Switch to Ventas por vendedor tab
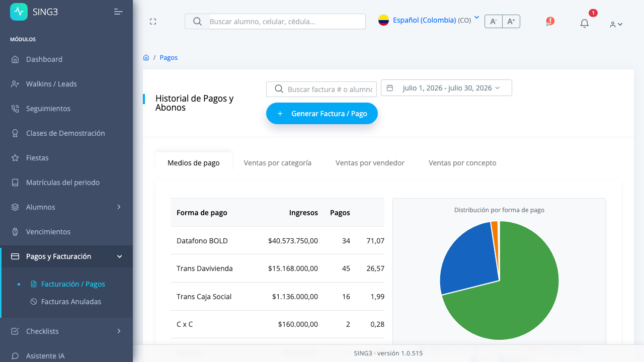Image resolution: width=644 pixels, height=362 pixels. pos(370,163)
